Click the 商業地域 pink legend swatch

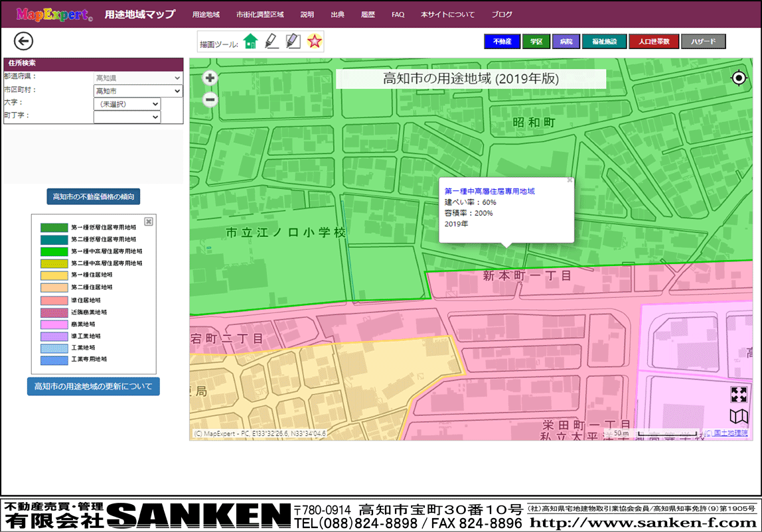[x=54, y=324]
